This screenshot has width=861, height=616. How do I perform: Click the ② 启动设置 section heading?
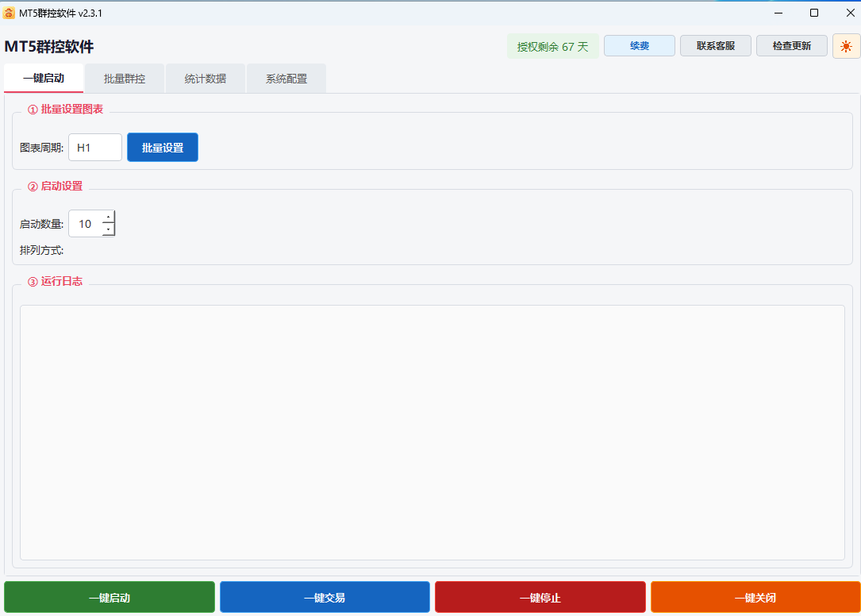point(55,187)
